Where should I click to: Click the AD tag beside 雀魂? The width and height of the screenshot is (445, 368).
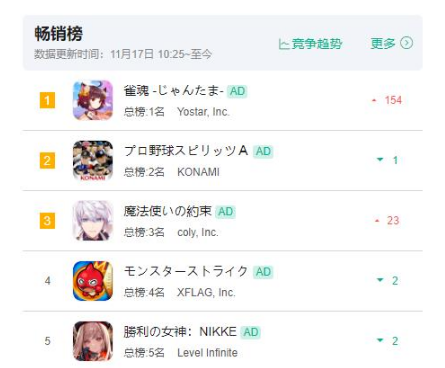tap(237, 91)
